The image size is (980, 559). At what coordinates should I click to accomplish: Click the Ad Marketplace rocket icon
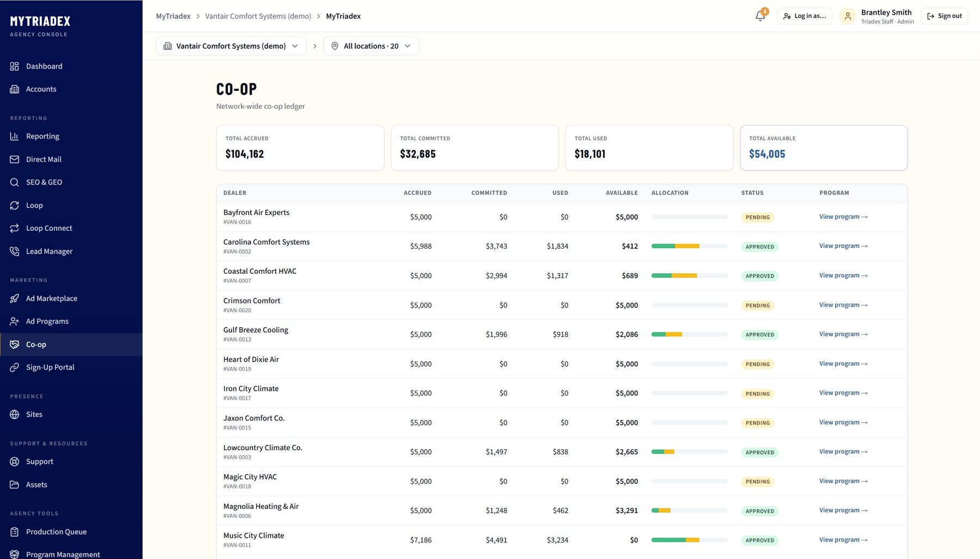(15, 298)
